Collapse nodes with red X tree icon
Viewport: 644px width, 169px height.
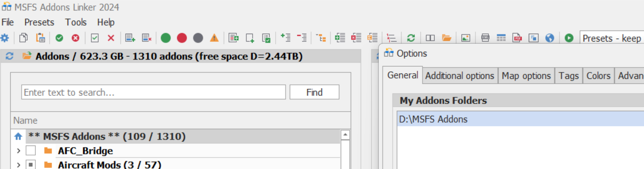[356, 38]
